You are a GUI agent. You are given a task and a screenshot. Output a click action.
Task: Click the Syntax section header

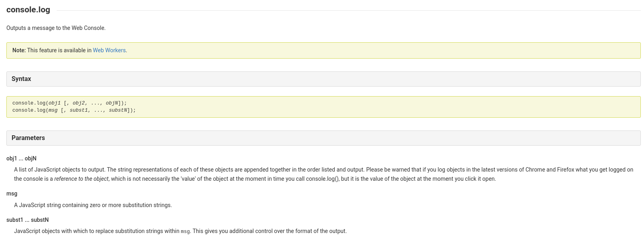point(21,79)
